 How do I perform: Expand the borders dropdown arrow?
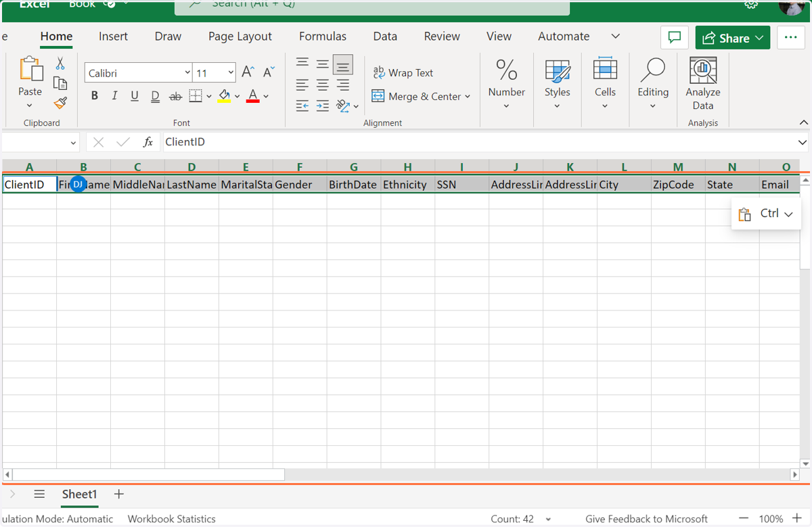[208, 96]
